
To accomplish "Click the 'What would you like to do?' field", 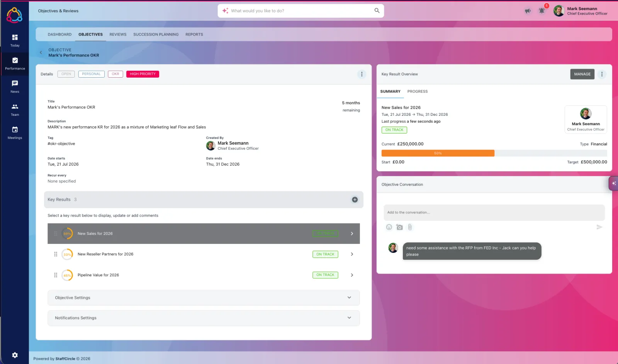I will 301,11.
